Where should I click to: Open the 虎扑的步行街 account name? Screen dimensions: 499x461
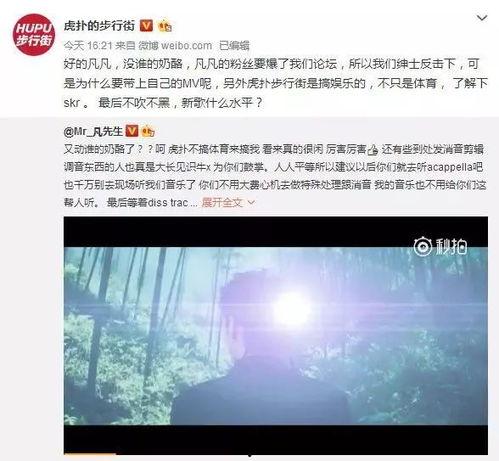(x=99, y=26)
